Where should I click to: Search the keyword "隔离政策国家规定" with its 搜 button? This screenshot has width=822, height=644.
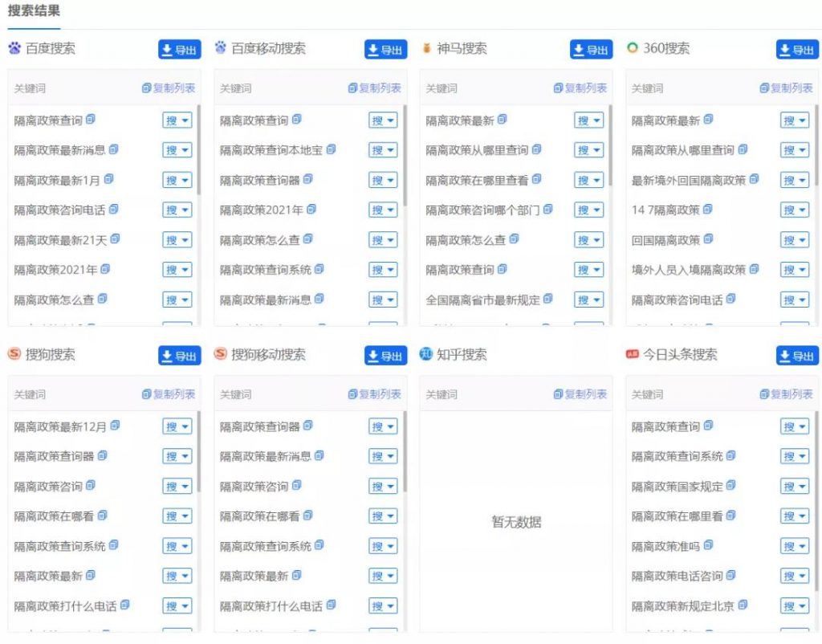[x=791, y=485]
